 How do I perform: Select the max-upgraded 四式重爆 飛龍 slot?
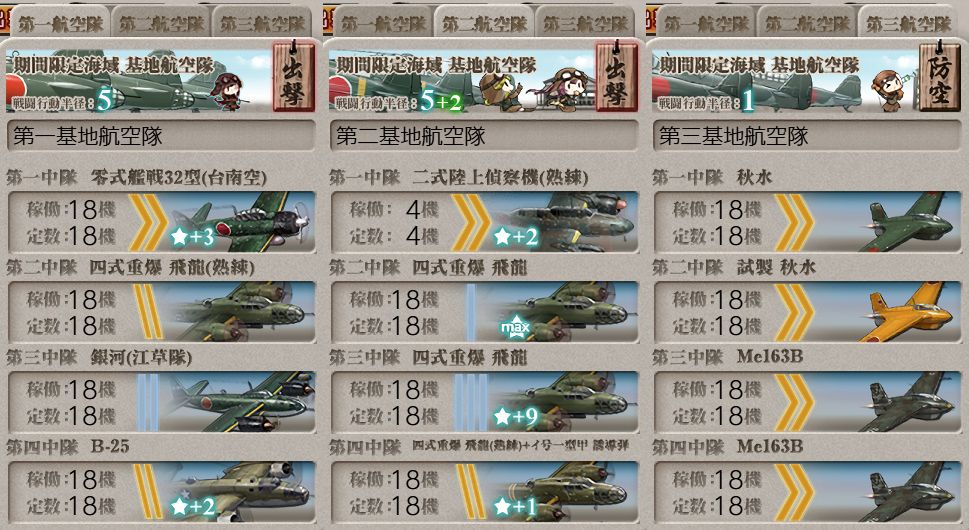click(x=484, y=312)
